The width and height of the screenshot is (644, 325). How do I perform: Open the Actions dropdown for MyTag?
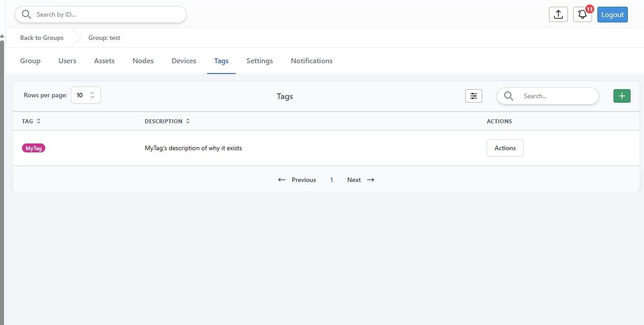pyautogui.click(x=505, y=148)
